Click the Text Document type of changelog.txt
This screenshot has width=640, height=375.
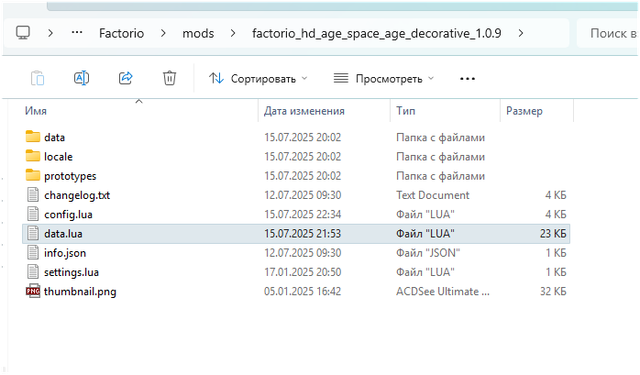coord(433,195)
